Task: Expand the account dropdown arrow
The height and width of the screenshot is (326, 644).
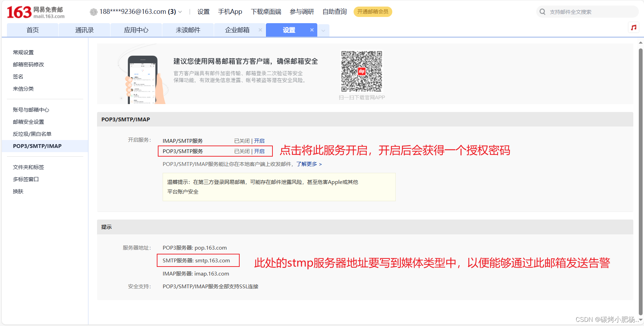Action: (180, 12)
